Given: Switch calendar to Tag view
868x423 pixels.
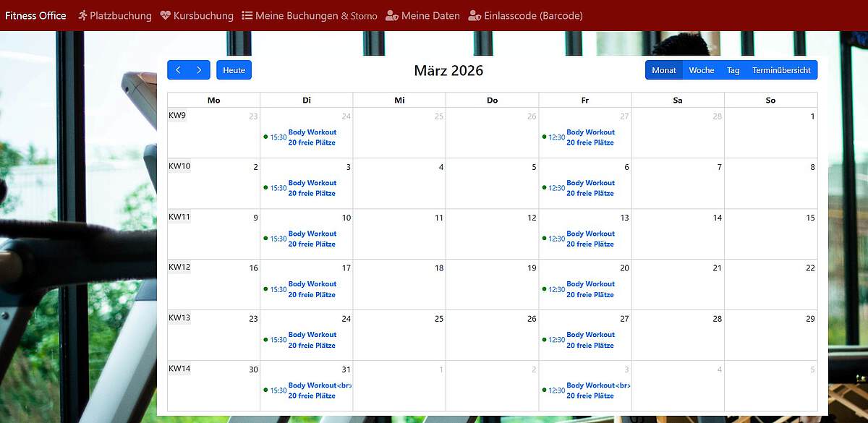Looking at the screenshot, I should tap(733, 70).
